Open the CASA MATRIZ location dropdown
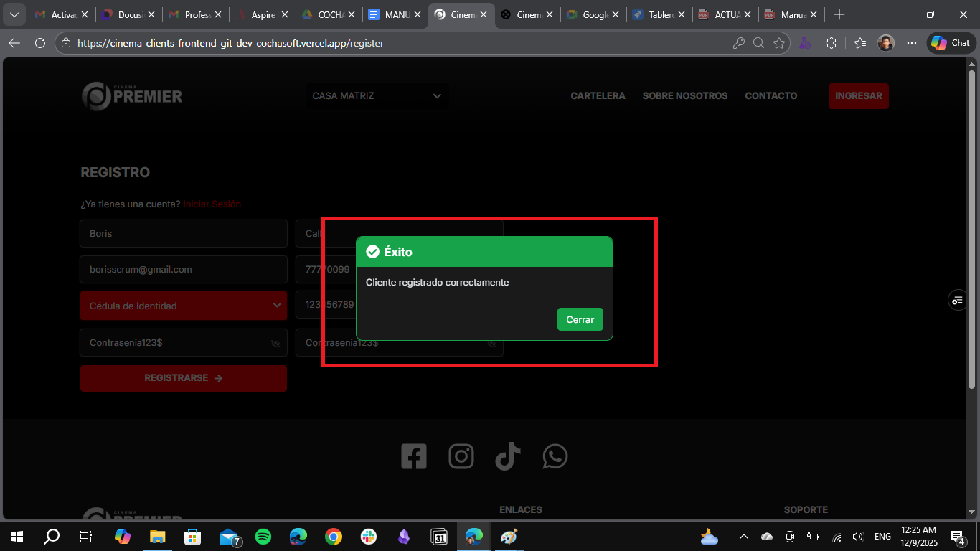Image resolution: width=980 pixels, height=551 pixels. pyautogui.click(x=377, y=95)
